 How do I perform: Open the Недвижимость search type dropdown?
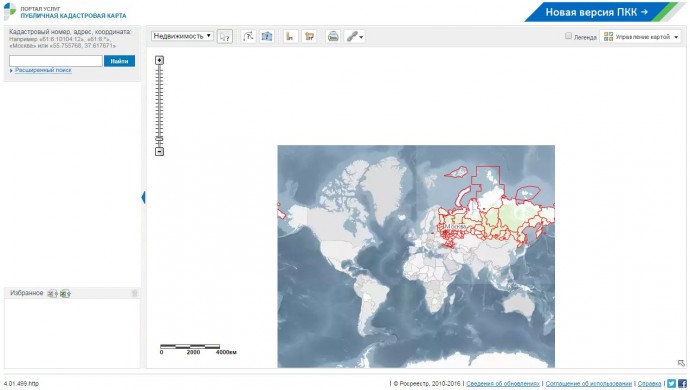[182, 36]
